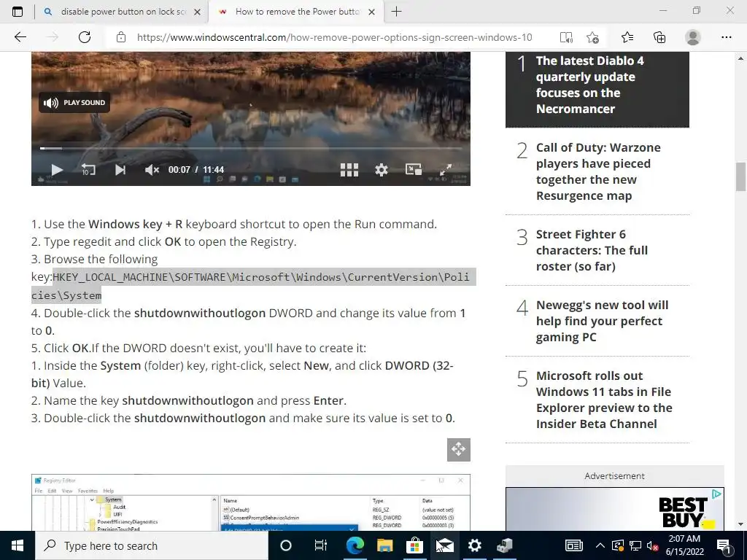Image resolution: width=747 pixels, height=560 pixels.
Task: Click the highlighted HKEY_LOCAL_MACHINE registry path text
Action: (253, 286)
